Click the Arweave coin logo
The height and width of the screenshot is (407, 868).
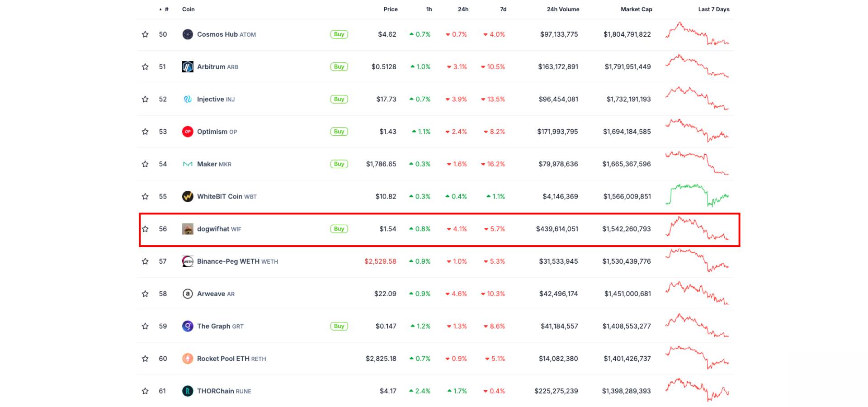(x=188, y=294)
